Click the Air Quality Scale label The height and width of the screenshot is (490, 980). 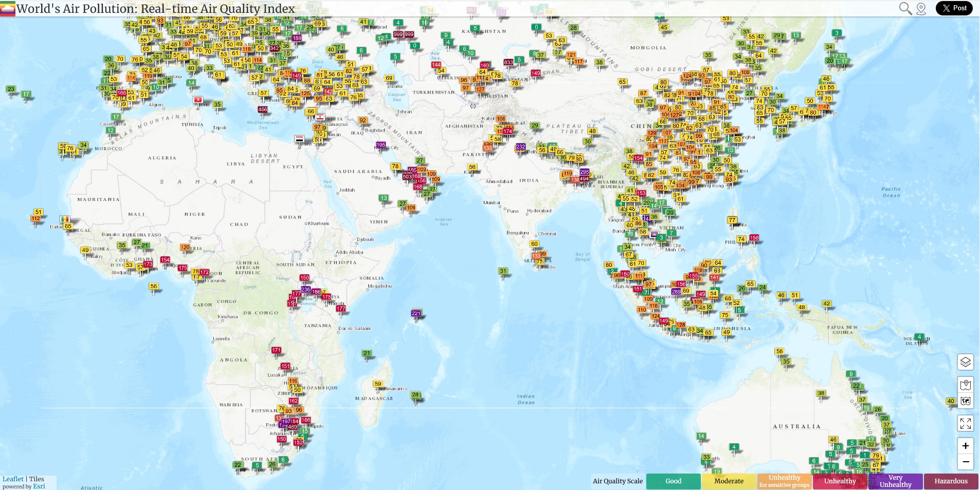618,481
